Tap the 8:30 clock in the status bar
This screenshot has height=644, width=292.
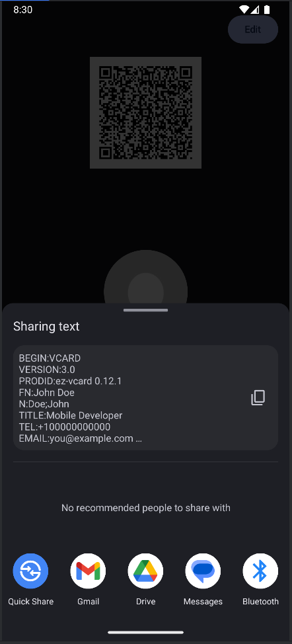[23, 10]
